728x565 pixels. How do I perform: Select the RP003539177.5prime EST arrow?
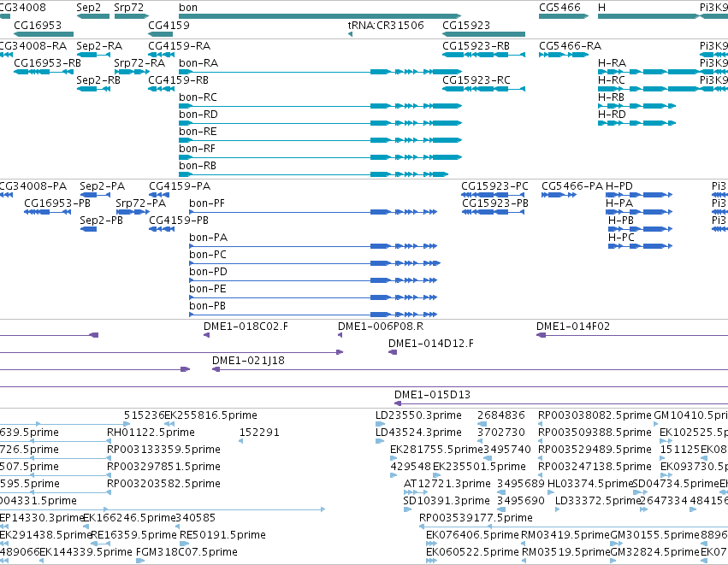pyautogui.click(x=573, y=527)
